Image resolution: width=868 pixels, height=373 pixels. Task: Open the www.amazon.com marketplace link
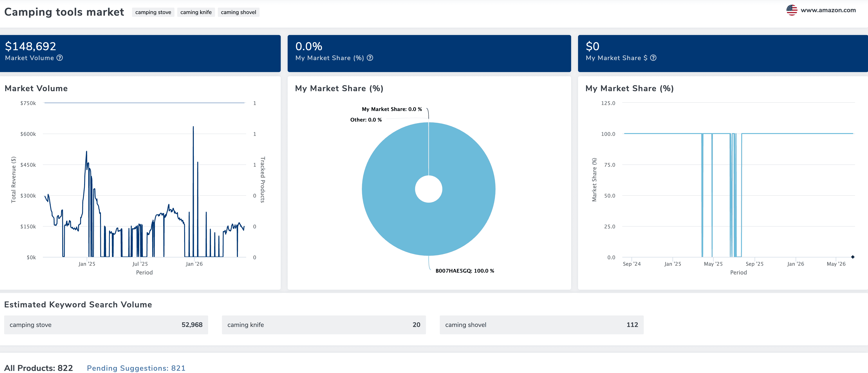point(828,10)
